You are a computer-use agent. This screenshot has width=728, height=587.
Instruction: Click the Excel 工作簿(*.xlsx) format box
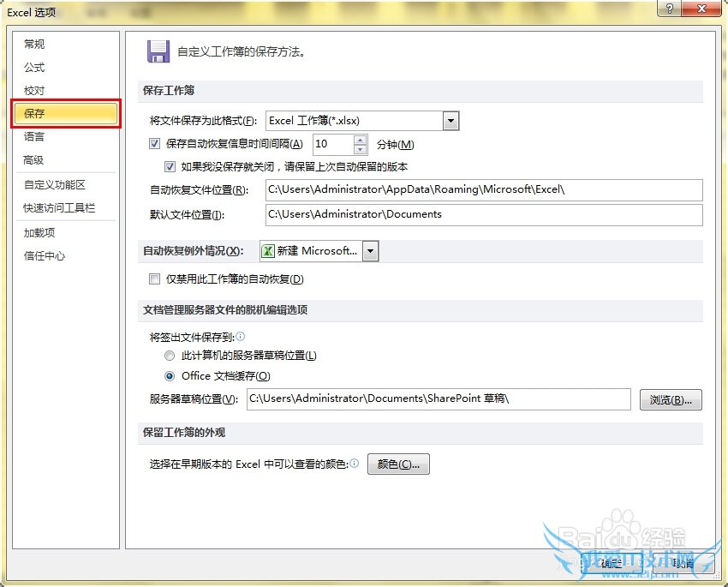tap(355, 121)
